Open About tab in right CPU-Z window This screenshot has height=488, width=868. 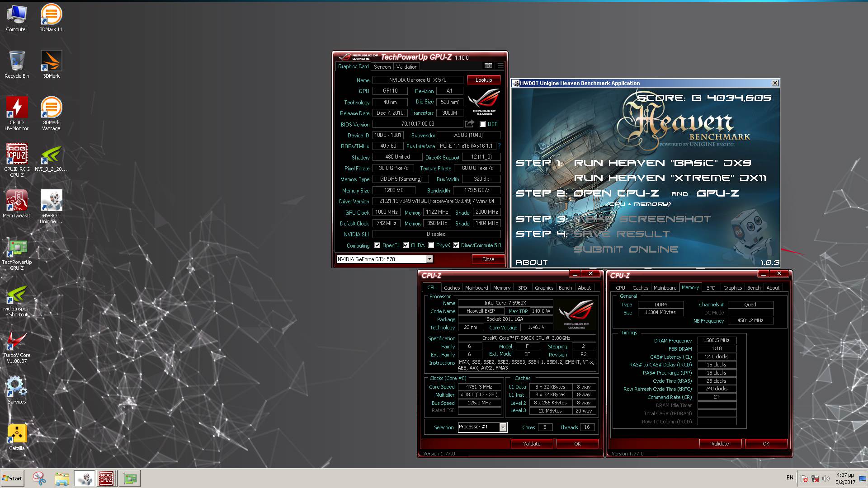click(773, 288)
